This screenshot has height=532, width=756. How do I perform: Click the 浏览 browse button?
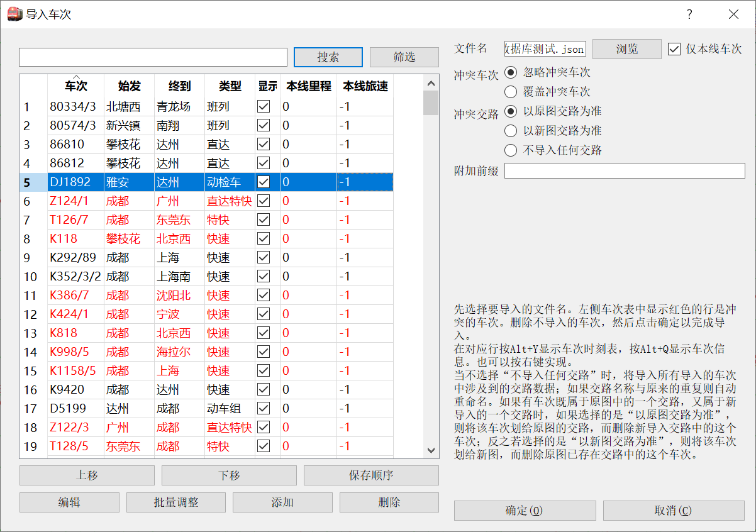point(627,49)
